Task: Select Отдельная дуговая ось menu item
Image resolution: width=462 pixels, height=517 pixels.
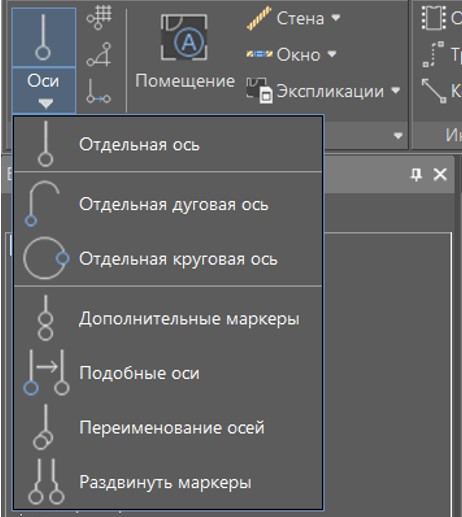Action: 168,204
